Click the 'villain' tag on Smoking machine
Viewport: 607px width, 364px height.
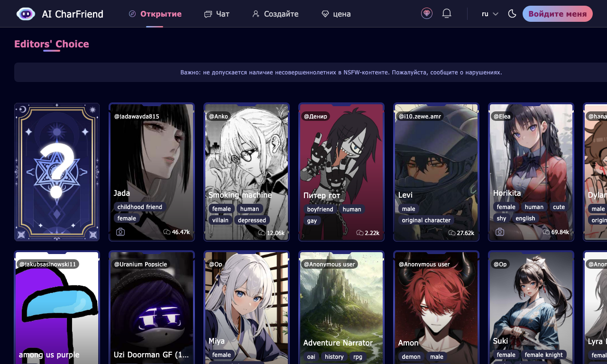click(x=221, y=220)
